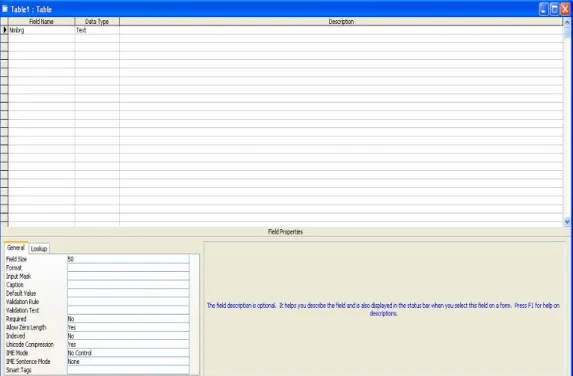Image resolution: width=573 pixels, height=376 pixels.
Task: Click the IME Mode value No Control
Action: point(128,353)
